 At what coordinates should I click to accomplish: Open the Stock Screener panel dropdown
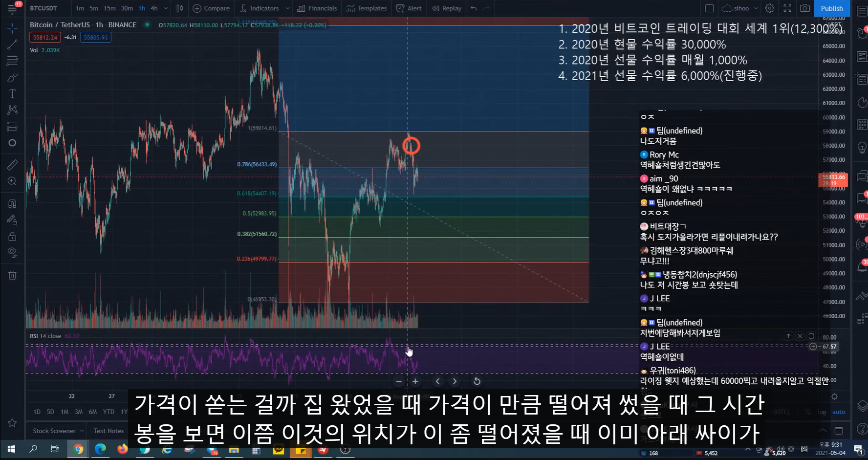[x=58, y=431]
